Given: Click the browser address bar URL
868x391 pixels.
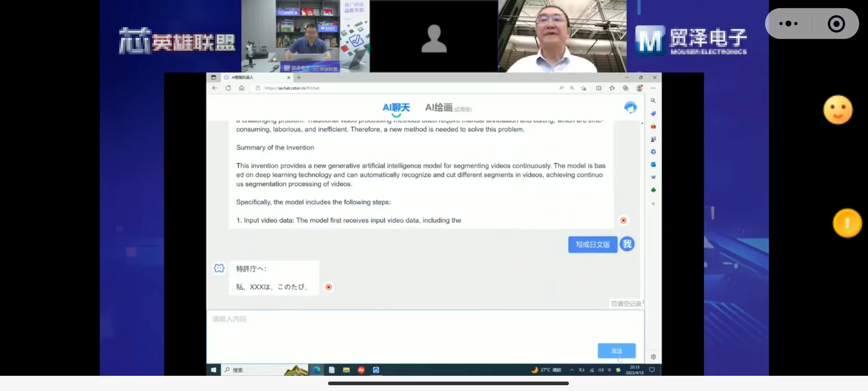Looking at the screenshot, I should 292,88.
